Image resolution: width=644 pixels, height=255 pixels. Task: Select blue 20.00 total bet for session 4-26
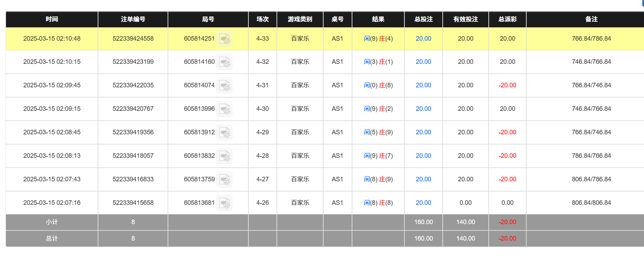(x=423, y=203)
